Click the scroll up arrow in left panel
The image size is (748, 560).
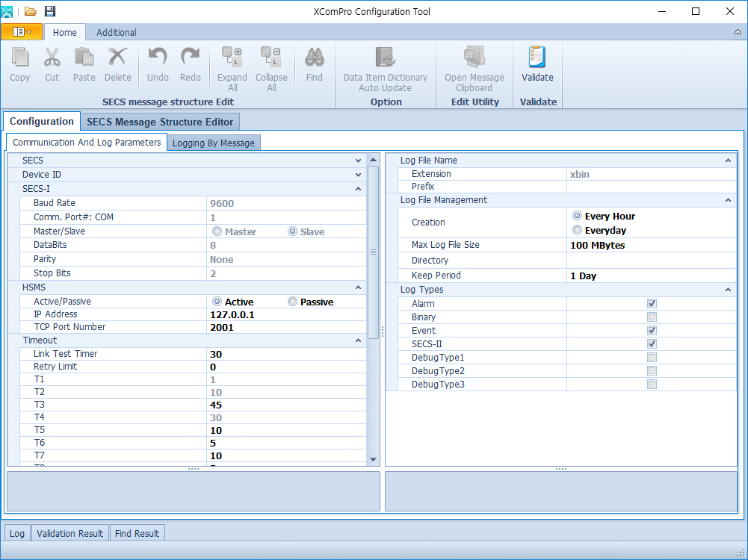tap(373, 160)
